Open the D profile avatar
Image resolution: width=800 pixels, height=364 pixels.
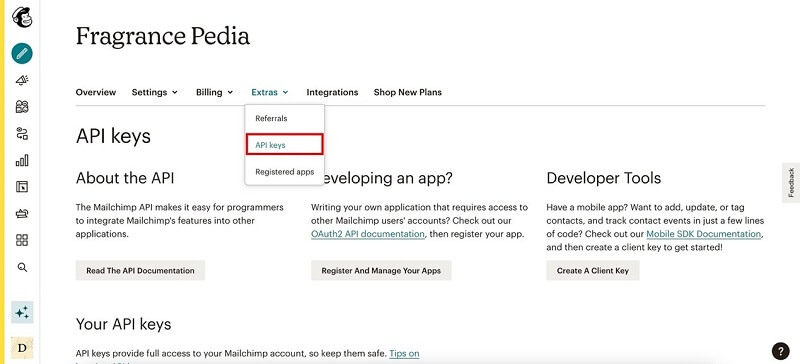point(22,348)
